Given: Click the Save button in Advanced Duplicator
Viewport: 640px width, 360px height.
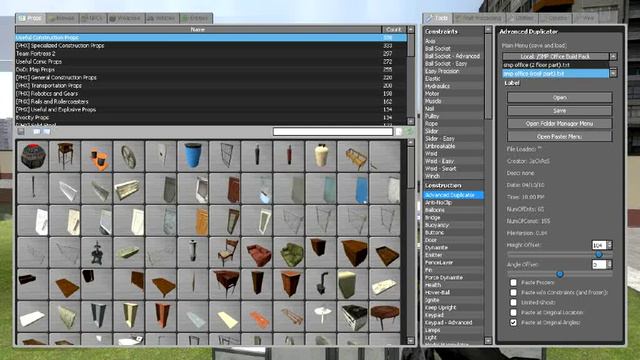Looking at the screenshot, I should pos(560,111).
